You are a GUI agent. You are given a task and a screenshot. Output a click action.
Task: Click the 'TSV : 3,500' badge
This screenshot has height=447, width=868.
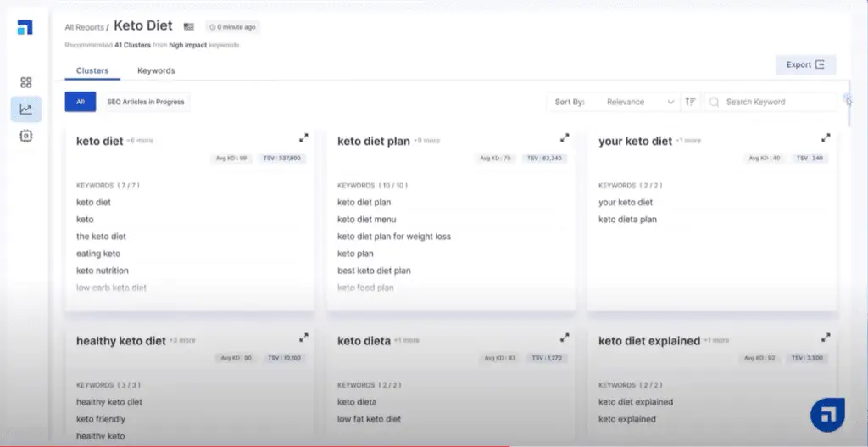pyautogui.click(x=807, y=358)
